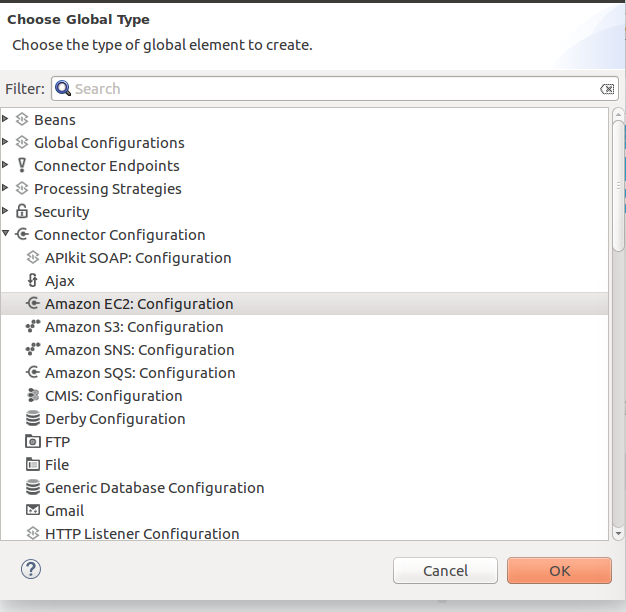Click the Amazon SQS connector icon

tap(33, 372)
